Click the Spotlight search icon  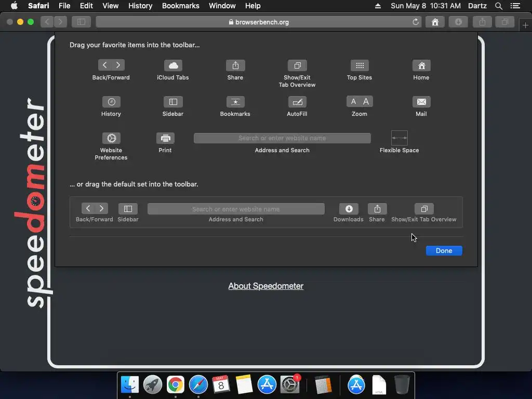(x=499, y=6)
